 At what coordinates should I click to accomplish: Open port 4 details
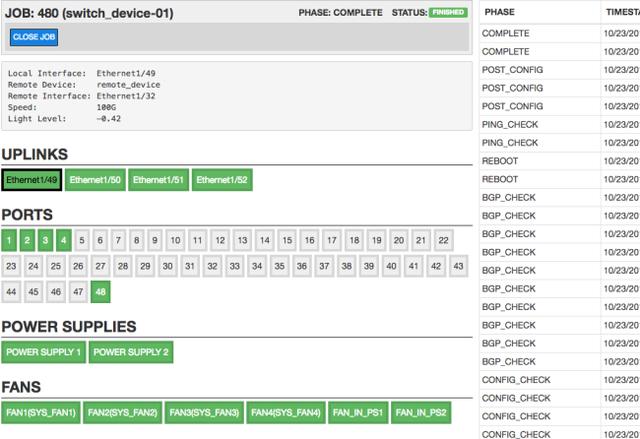[x=64, y=240]
